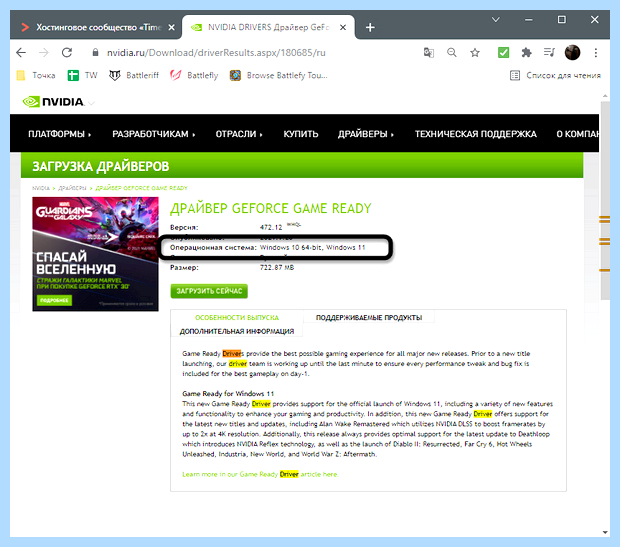Click the address bar URL
Screen dimensions: 620x547
click(216, 53)
